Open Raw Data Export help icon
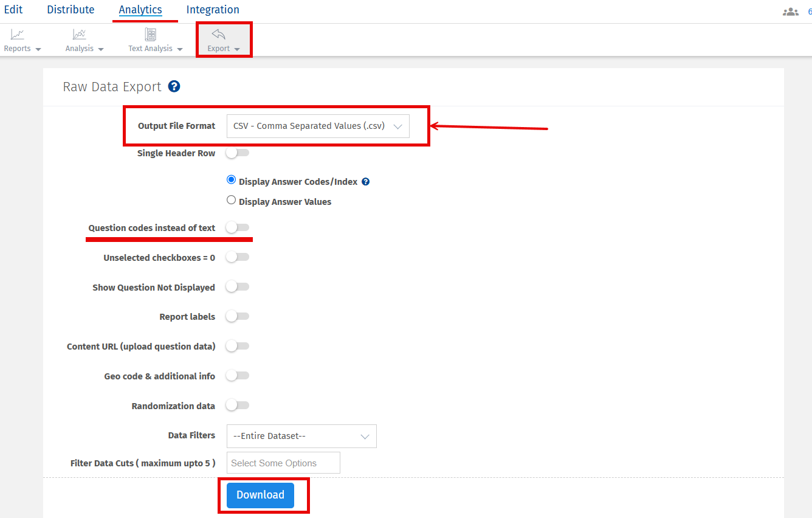 pyautogui.click(x=174, y=86)
